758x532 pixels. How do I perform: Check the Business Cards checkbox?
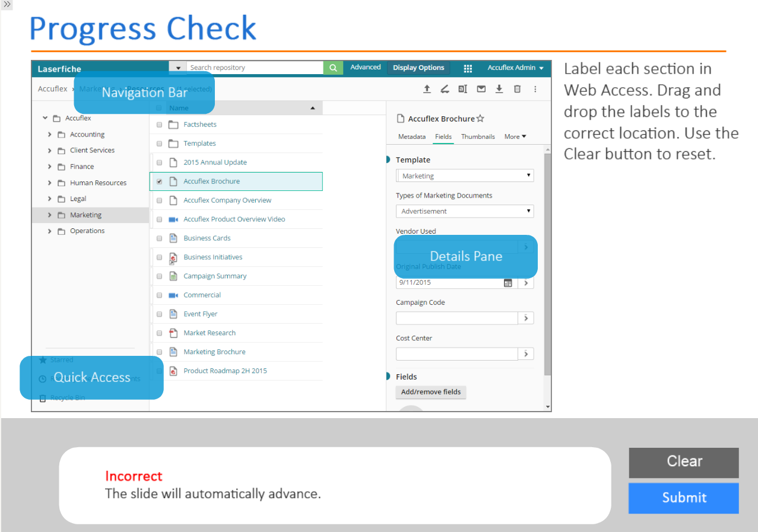tap(159, 238)
